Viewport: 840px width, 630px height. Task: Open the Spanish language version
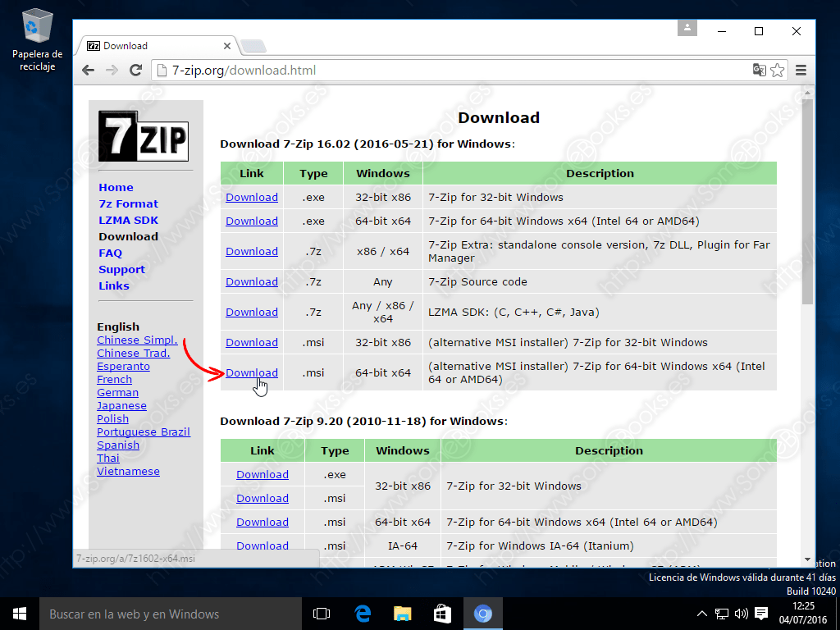tap(118, 445)
